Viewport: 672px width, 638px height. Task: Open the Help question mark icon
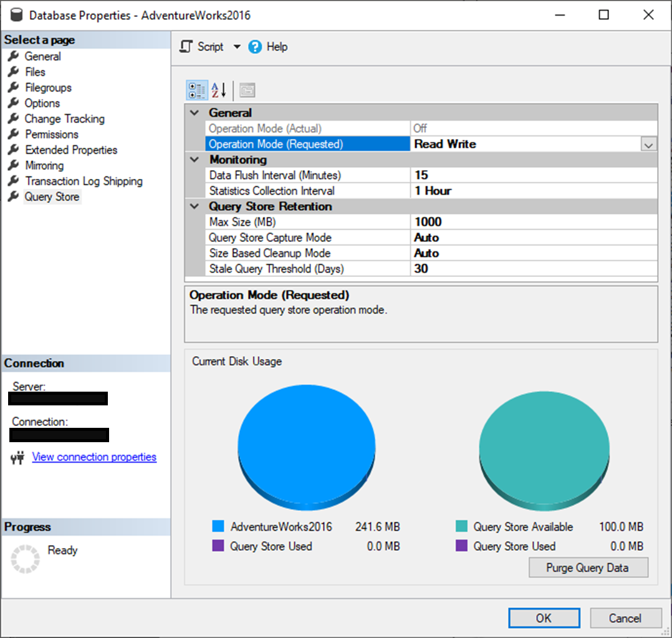[x=255, y=47]
